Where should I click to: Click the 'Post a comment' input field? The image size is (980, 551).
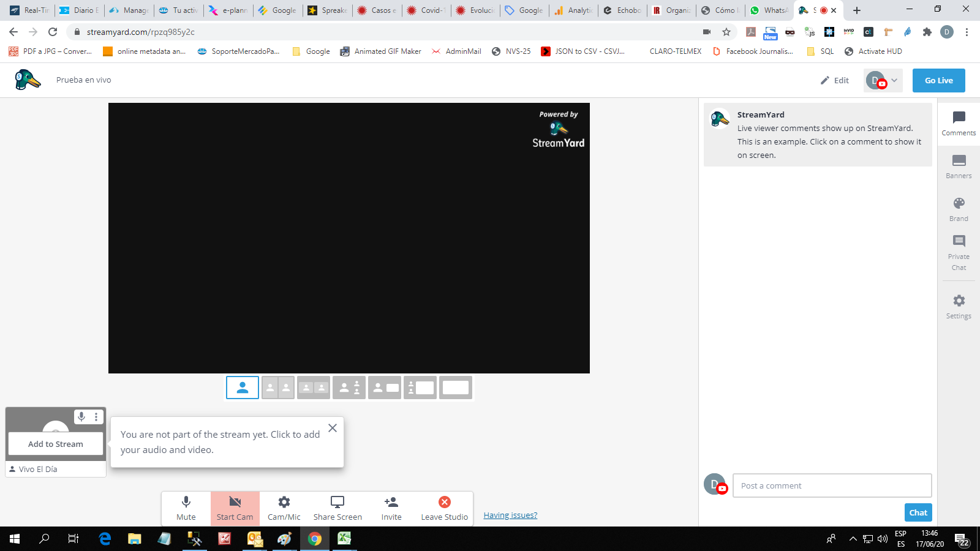tap(832, 485)
